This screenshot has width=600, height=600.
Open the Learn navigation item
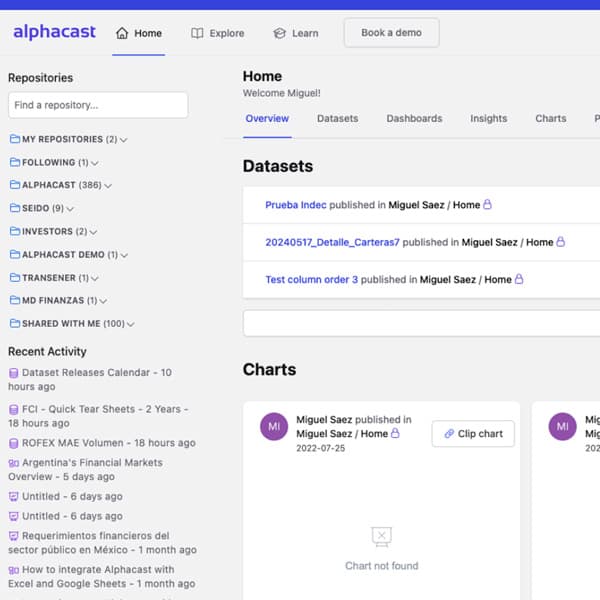[296, 33]
